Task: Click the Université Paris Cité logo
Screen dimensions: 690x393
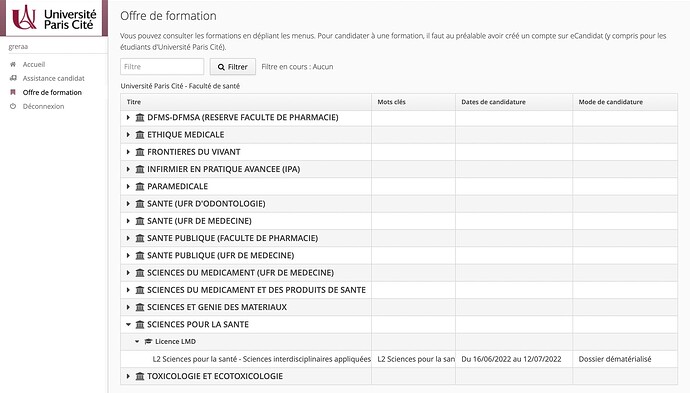Action: point(54,18)
